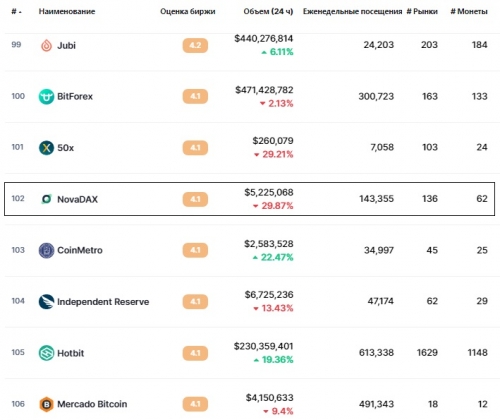Click weekly visits value 613,338
500x420 pixels.
[377, 353]
